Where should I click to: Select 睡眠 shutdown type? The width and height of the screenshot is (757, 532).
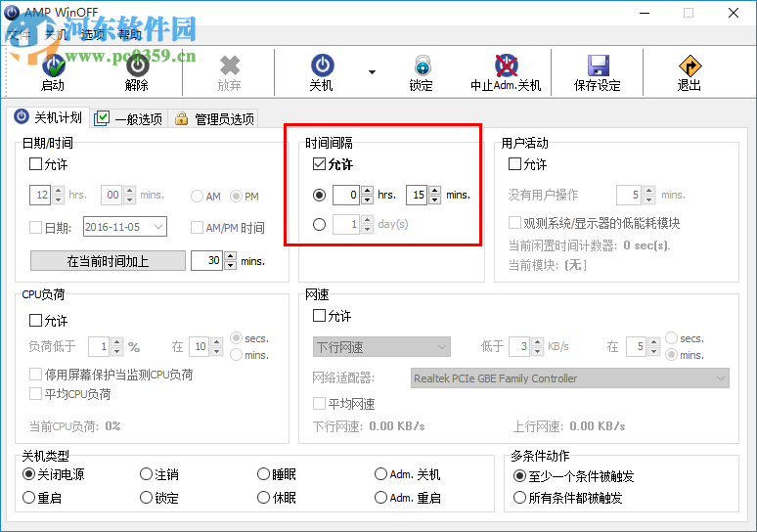pos(263,474)
